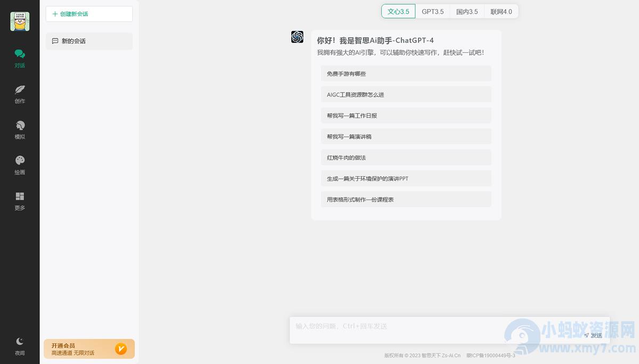The height and width of the screenshot is (364, 639).
Task: Choose the suggestion 用表格形式制作一份课程表
Action: tap(406, 200)
